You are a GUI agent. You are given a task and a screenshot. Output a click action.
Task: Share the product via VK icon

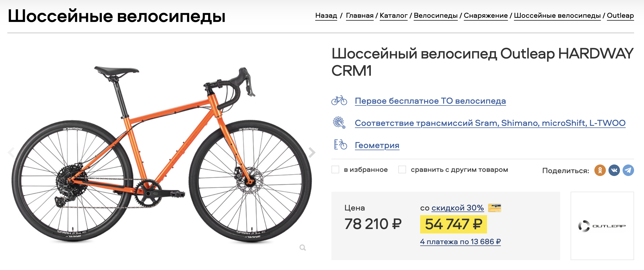click(614, 171)
